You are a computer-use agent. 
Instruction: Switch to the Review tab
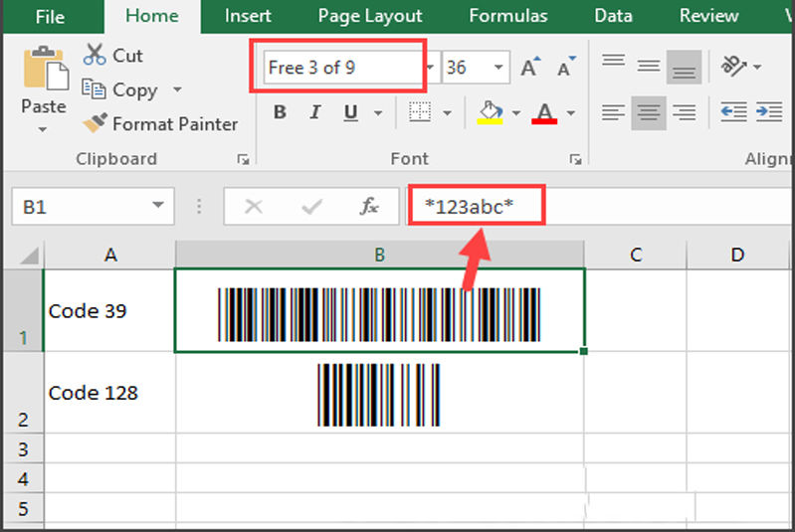coord(708,16)
